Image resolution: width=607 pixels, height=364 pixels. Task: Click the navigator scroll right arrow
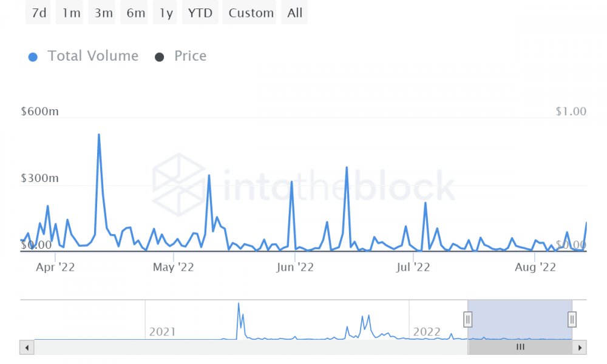click(580, 348)
